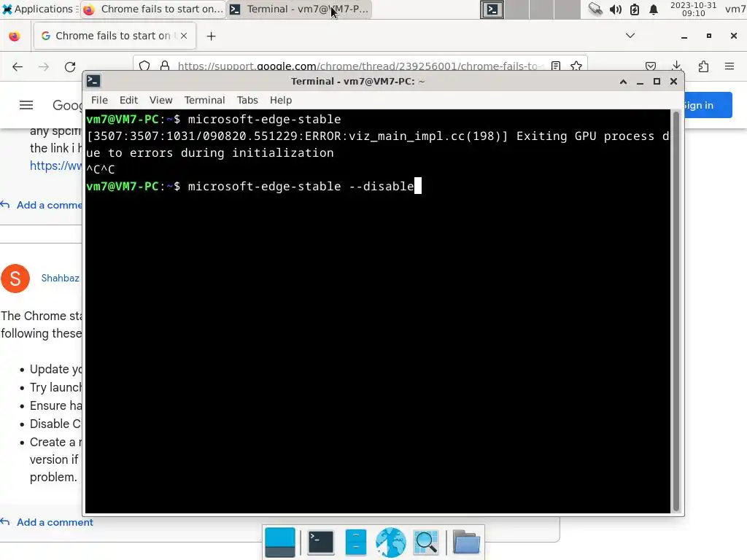Launch web browser globe dock icon

(x=391, y=542)
